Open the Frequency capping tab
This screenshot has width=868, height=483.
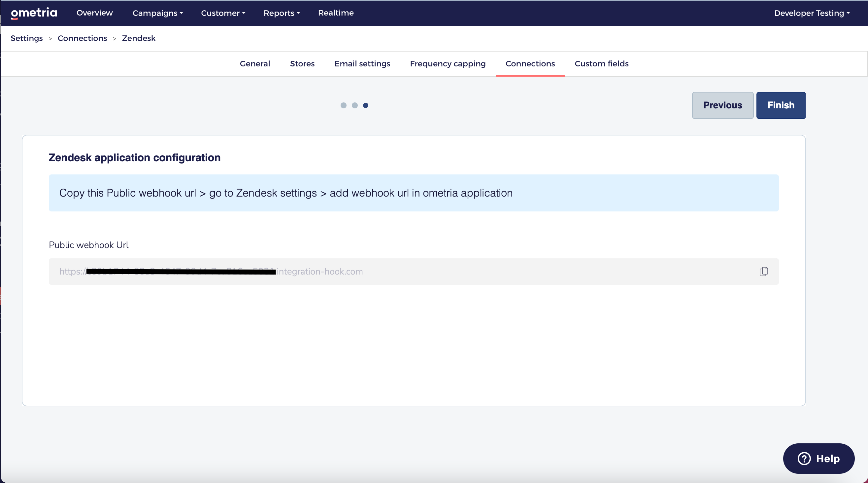click(x=448, y=64)
